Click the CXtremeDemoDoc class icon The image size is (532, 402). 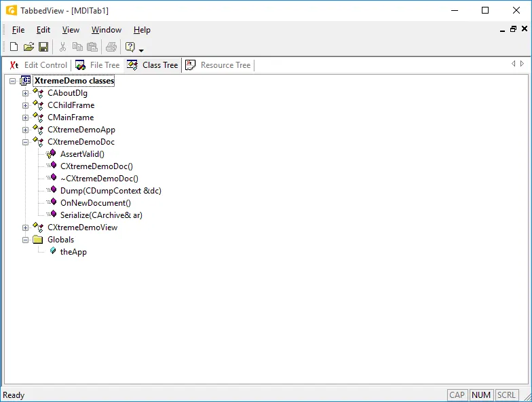click(x=38, y=142)
